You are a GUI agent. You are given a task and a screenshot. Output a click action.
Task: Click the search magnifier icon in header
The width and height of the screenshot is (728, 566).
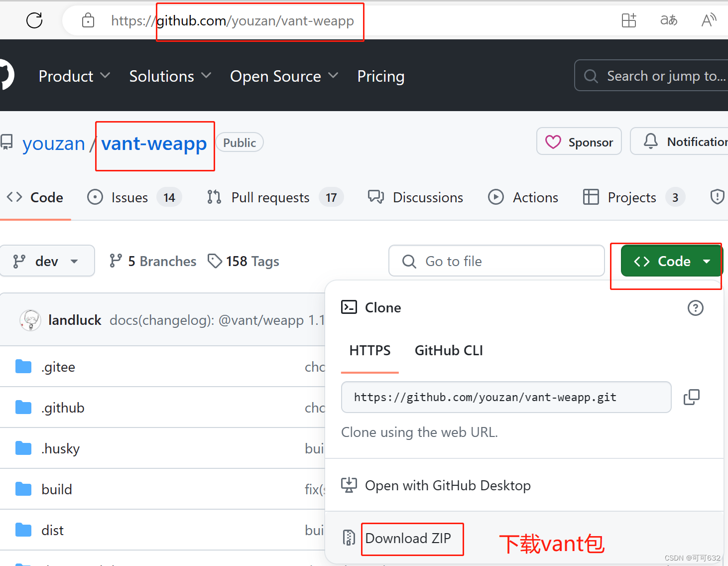point(591,76)
